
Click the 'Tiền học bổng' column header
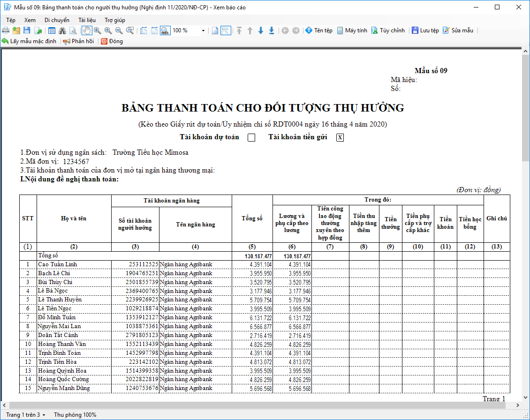(x=470, y=223)
